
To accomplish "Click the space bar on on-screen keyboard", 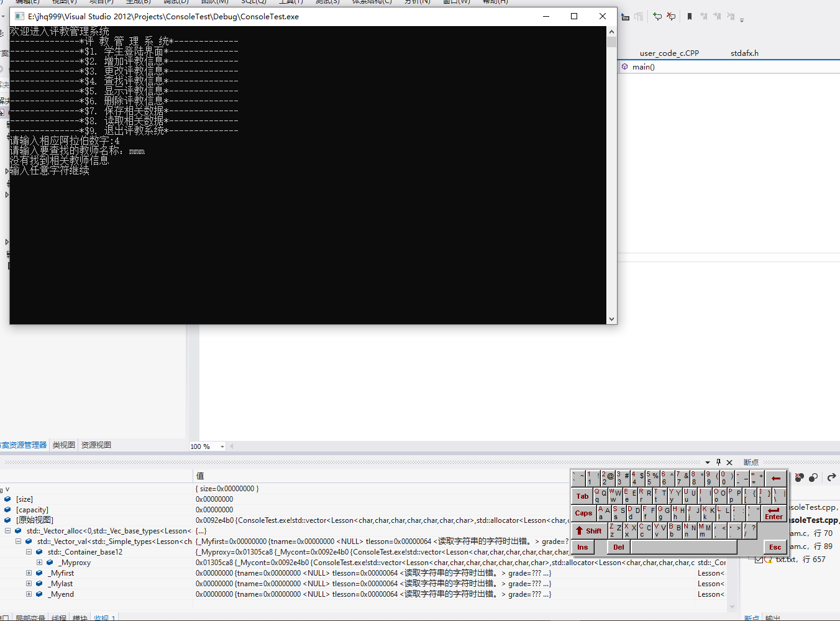I will [x=684, y=547].
